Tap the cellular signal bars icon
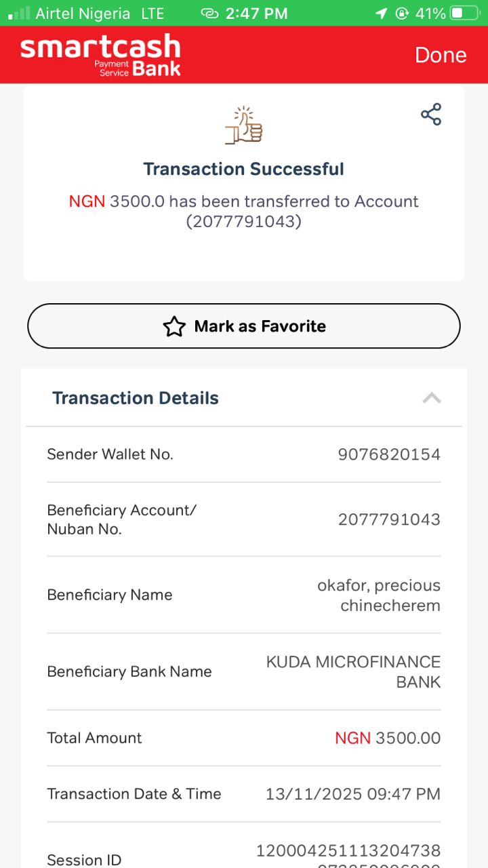This screenshot has width=488, height=868. (19, 13)
